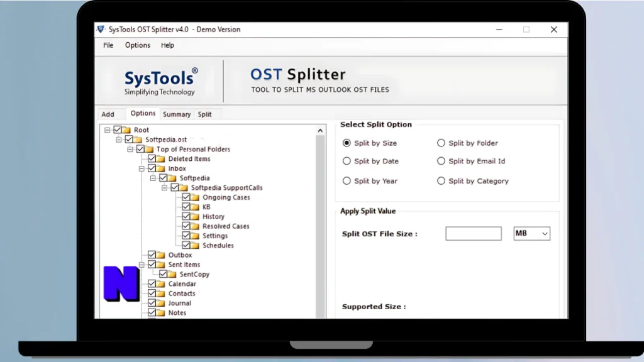Collapse the Softpedia.ost node
Image resolution: width=644 pixels, height=362 pixels.
click(x=119, y=140)
